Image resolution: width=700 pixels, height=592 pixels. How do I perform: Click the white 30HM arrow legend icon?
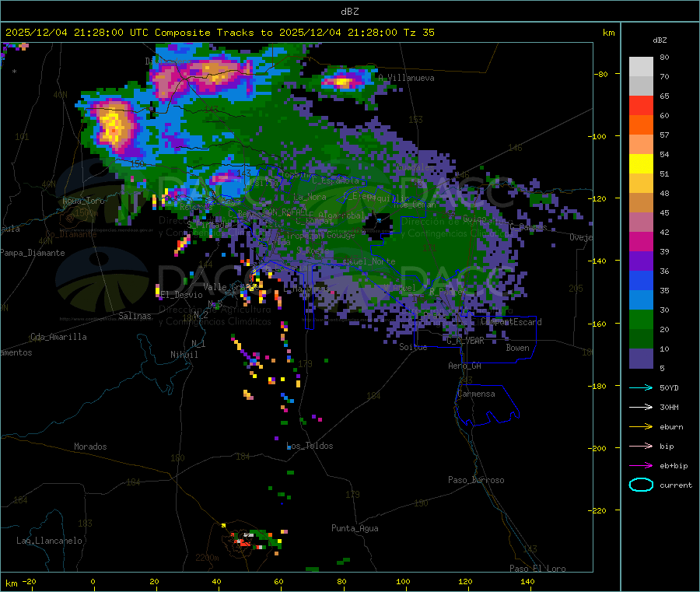[x=641, y=407]
